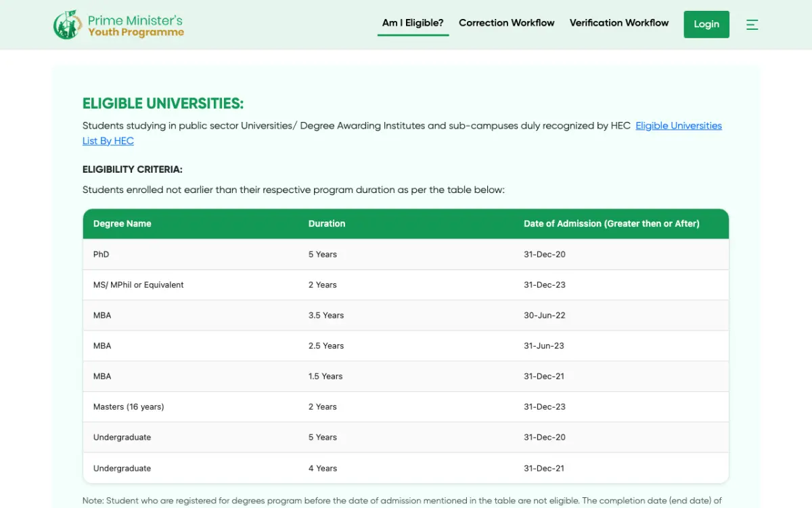Click the note about degree registration dates
This screenshot has width=812, height=508.
pos(403,501)
